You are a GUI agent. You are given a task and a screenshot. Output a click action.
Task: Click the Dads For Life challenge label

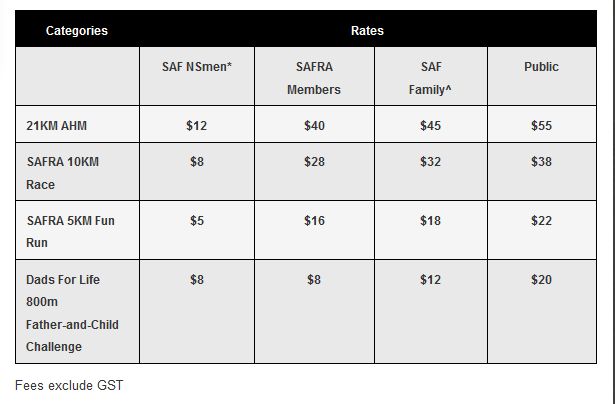click(x=72, y=313)
